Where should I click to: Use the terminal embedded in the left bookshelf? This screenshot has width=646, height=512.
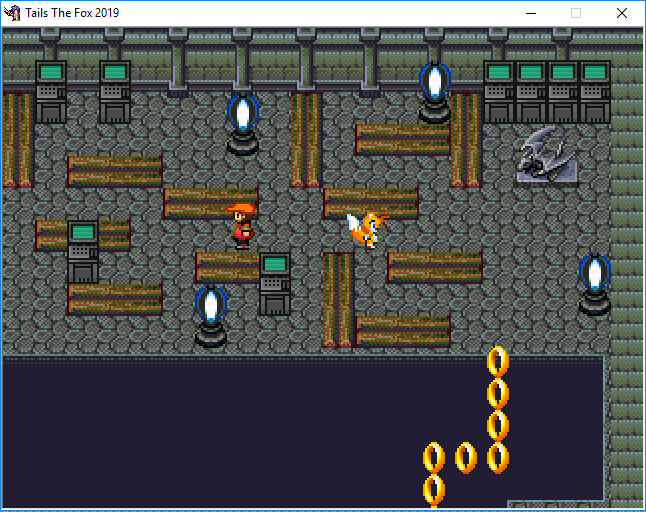tap(83, 252)
